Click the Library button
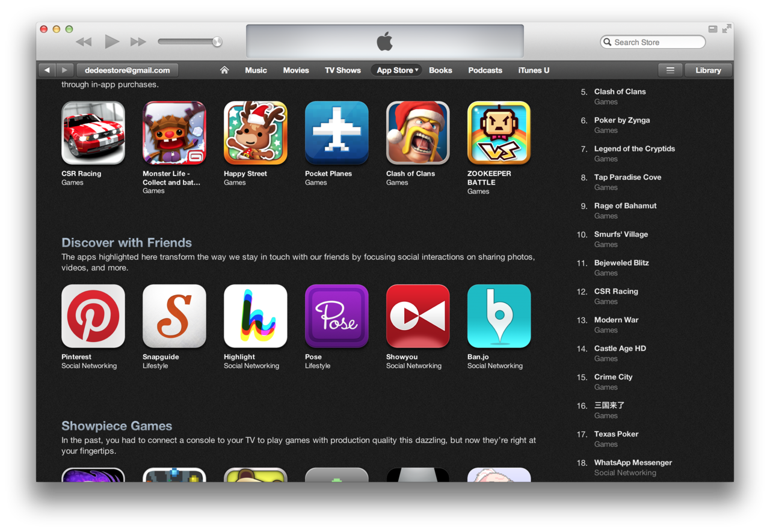Screen dimensions: 770x532 pyautogui.click(x=708, y=70)
